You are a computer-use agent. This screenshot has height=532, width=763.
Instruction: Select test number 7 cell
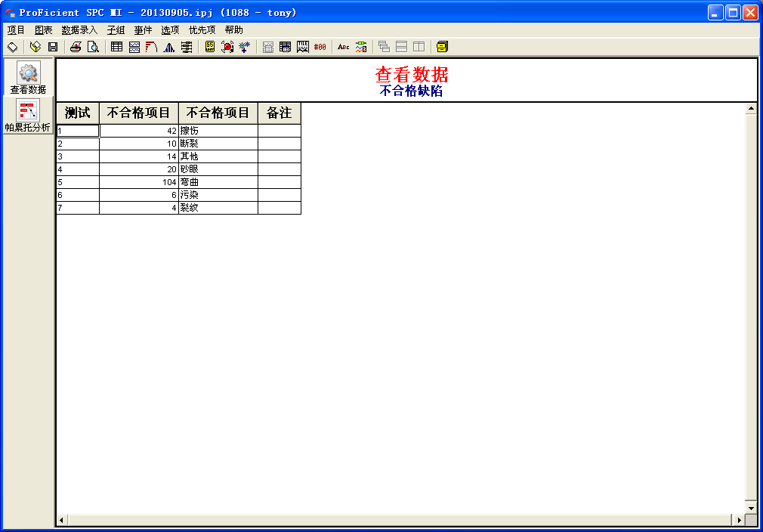78,207
